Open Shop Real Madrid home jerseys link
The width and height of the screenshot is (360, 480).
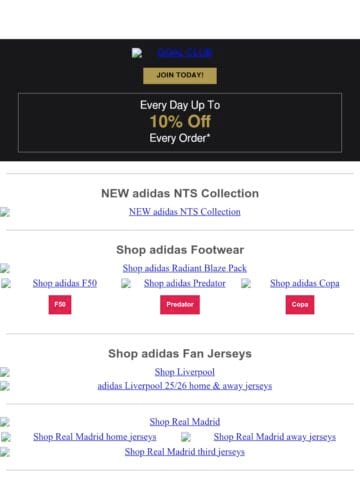pos(95,437)
